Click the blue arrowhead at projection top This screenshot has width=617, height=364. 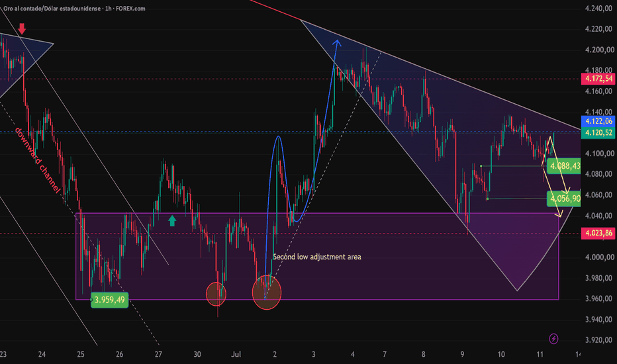337,42
